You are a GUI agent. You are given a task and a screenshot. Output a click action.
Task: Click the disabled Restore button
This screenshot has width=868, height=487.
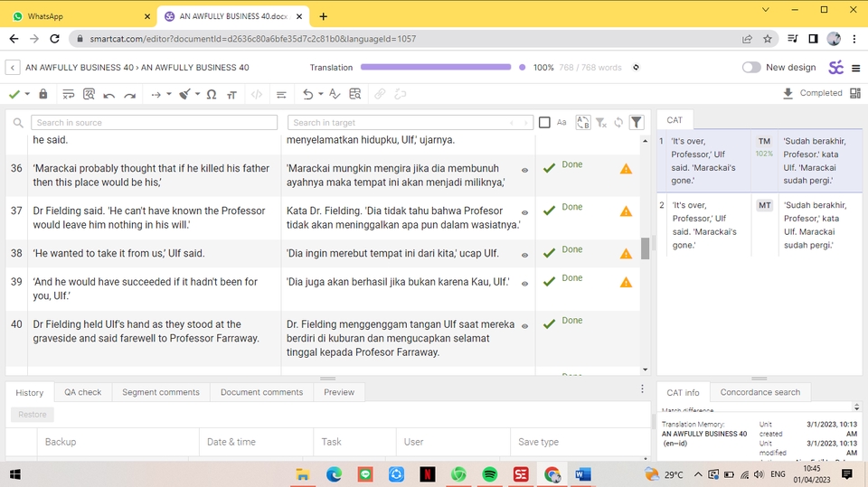pyautogui.click(x=33, y=415)
